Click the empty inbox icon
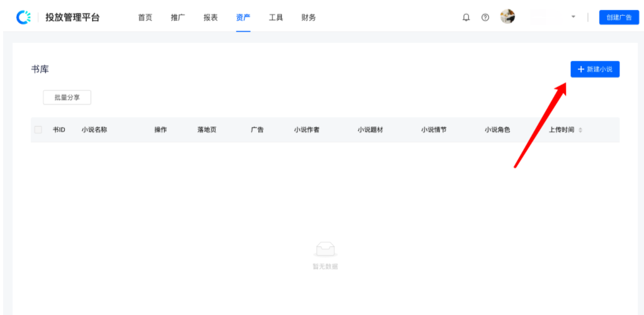 [x=325, y=249]
